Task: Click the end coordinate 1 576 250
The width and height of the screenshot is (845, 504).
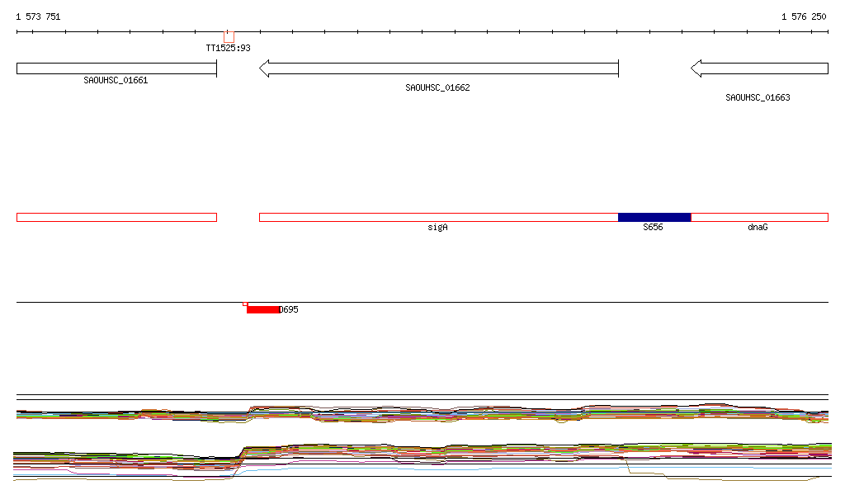Action: [804, 16]
